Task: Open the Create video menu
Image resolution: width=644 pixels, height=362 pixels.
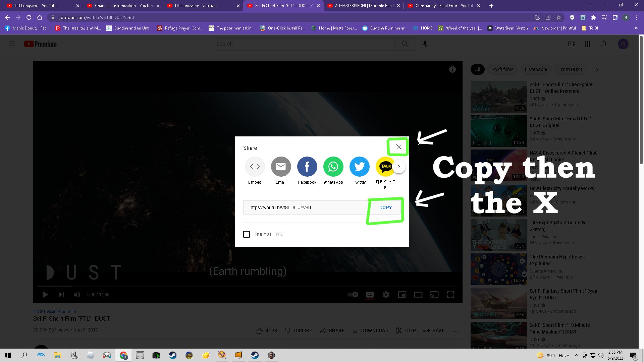Action: [x=572, y=44]
